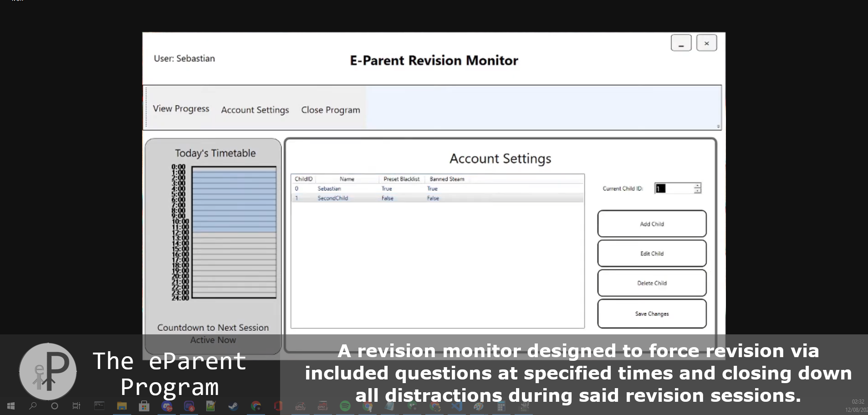The image size is (868, 415).
Task: Click the ChildID 0 cell
Action: [x=296, y=189]
